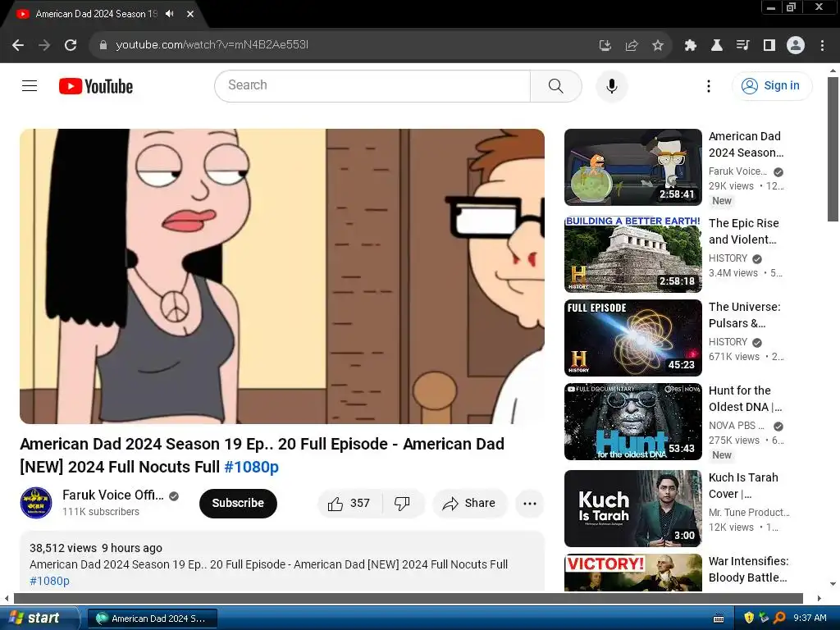The image size is (840, 630).
Task: Click the install app icon in address bar
Action: [605, 46]
